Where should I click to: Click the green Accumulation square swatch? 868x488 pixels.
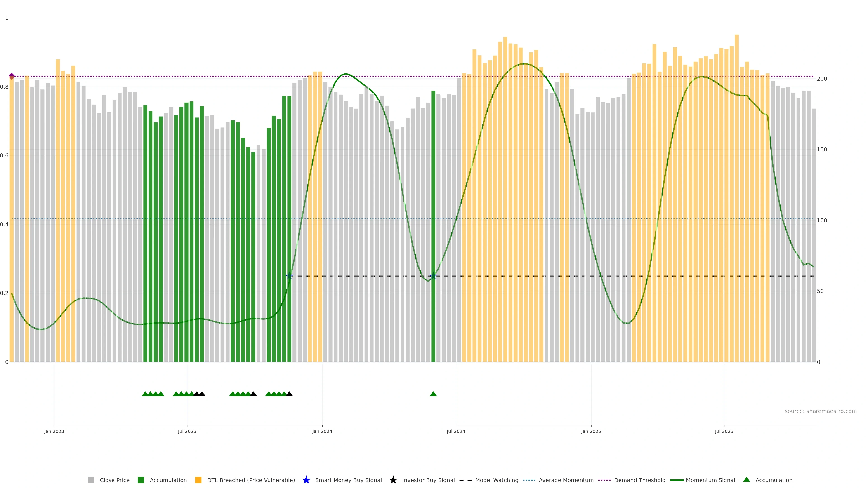141,480
